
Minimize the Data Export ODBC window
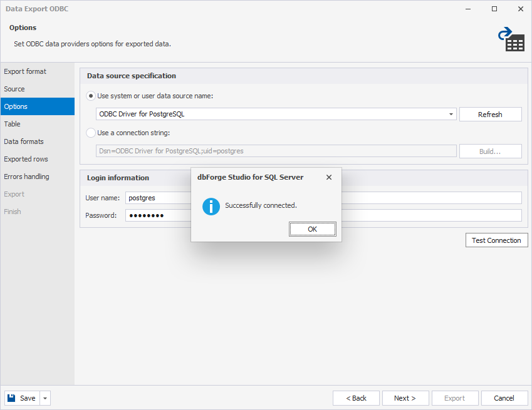468,9
